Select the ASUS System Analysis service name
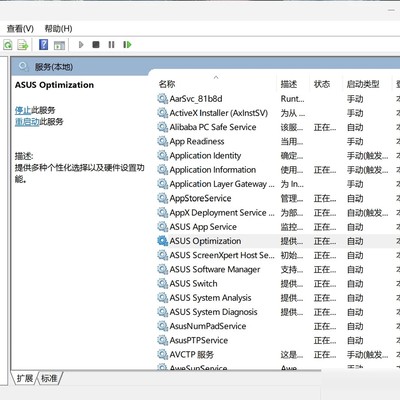400x400 pixels. (x=210, y=298)
